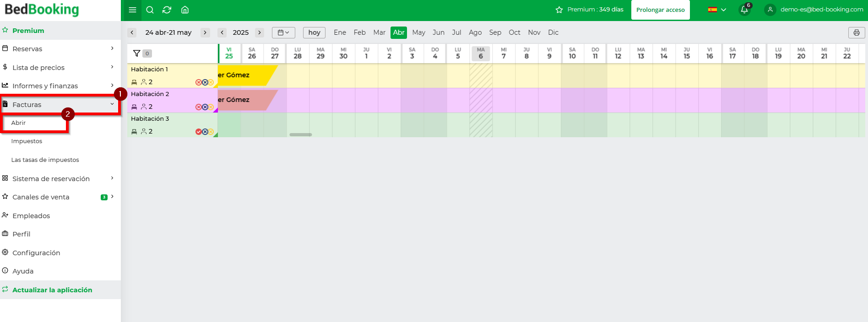The image size is (868, 322).
Task: Toggle the hamburger sidebar menu
Action: tap(132, 10)
